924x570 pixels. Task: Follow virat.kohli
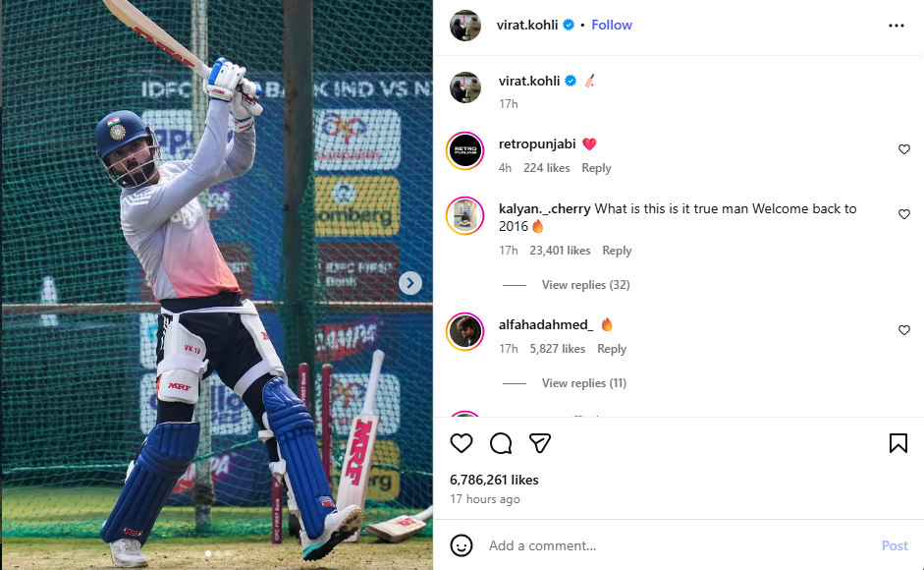click(612, 25)
